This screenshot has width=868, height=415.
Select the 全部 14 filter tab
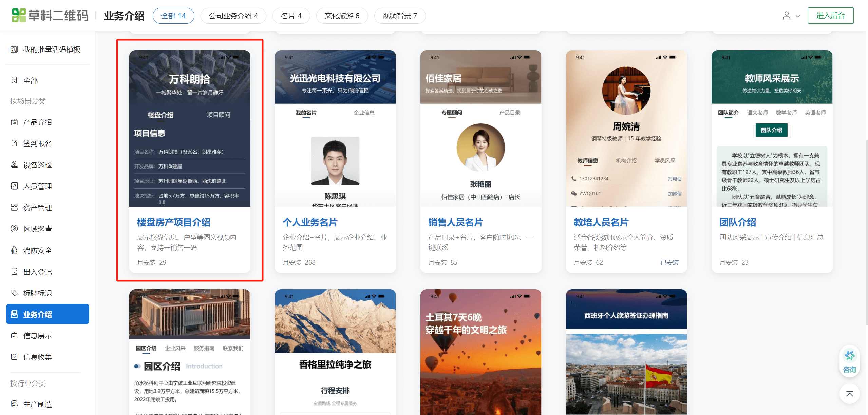173,16
